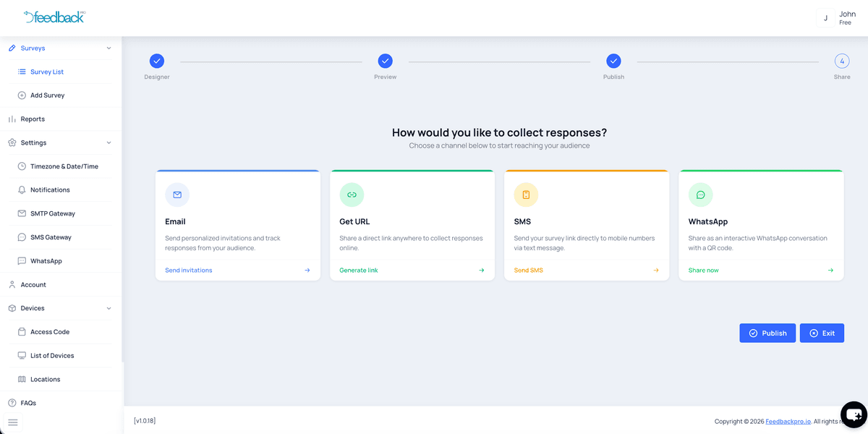This screenshot has width=868, height=434.
Task: Click the Feedback Pro logo
Action: [x=54, y=17]
